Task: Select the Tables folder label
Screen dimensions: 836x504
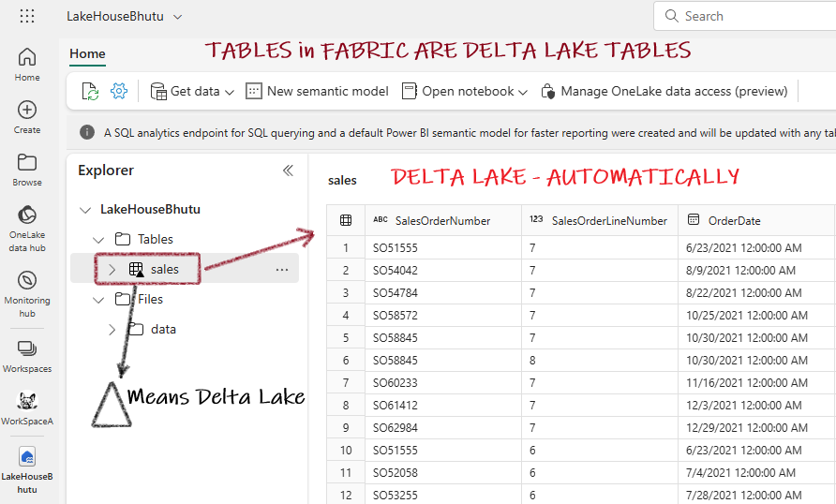Action: click(156, 239)
